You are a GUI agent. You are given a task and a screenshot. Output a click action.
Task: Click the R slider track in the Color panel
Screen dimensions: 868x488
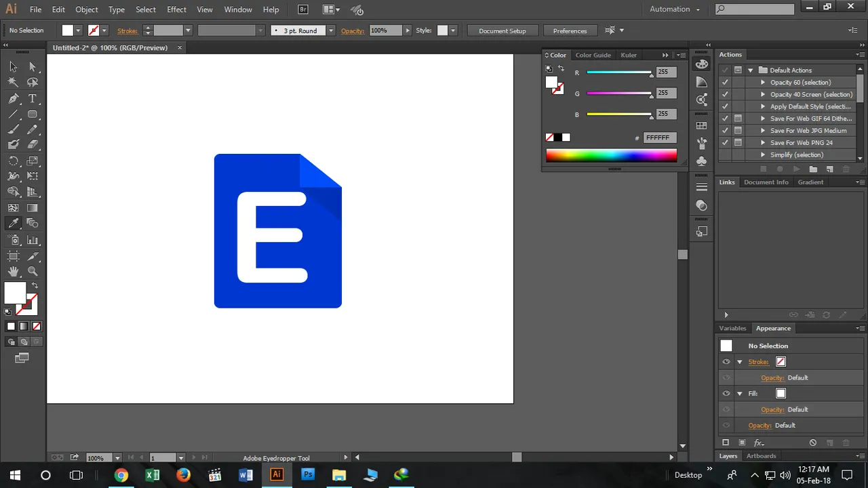point(618,72)
